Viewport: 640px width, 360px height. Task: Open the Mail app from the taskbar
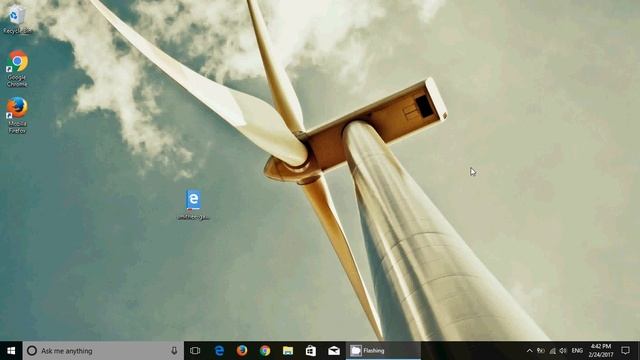(x=333, y=351)
